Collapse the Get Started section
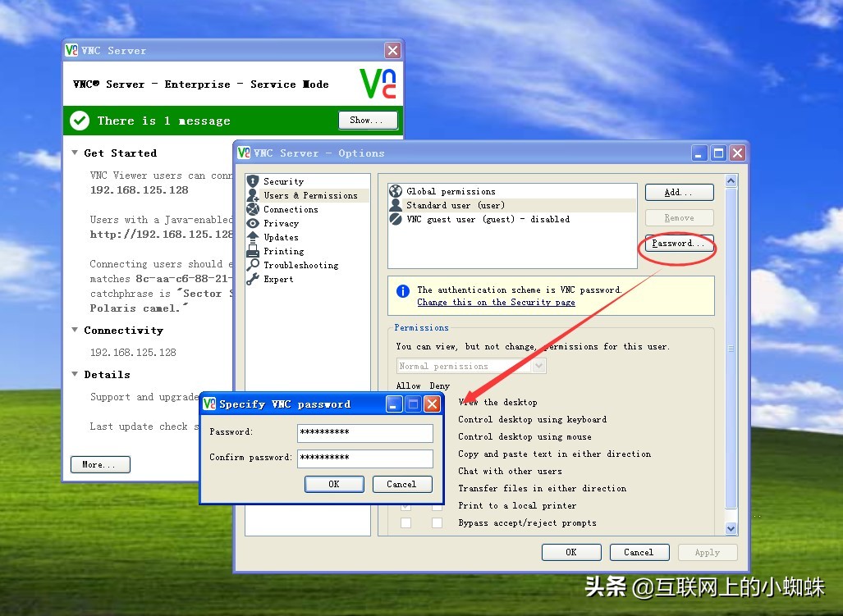Image resolution: width=843 pixels, height=616 pixels. tap(75, 153)
